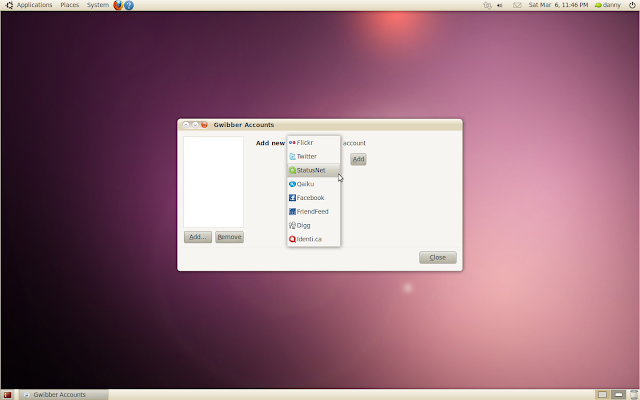Choose Facebook from the list

(x=313, y=198)
